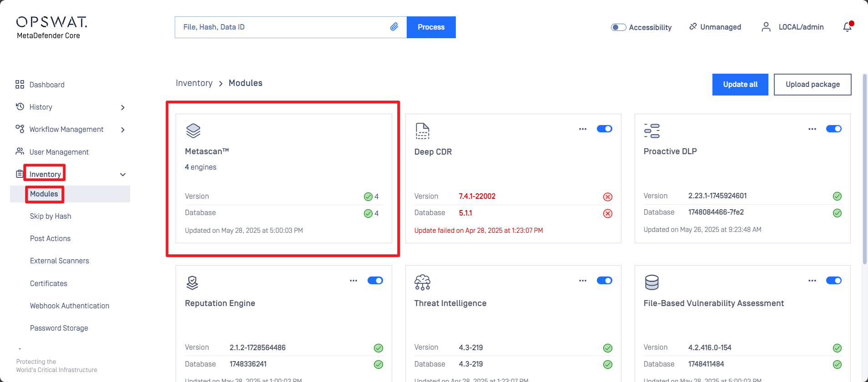This screenshot has width=868, height=382.
Task: Click the File-Based Vulnerability Assessment database icon
Action: 652,282
